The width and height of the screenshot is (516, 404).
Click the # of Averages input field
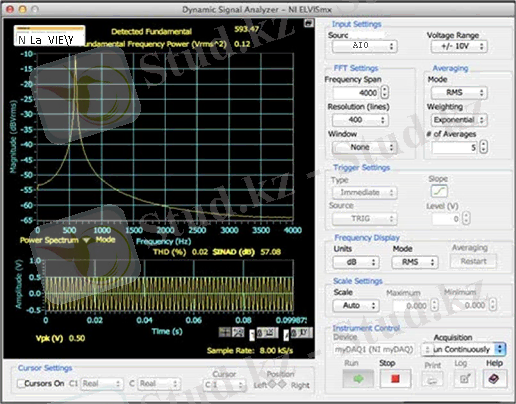pyautogui.click(x=455, y=147)
